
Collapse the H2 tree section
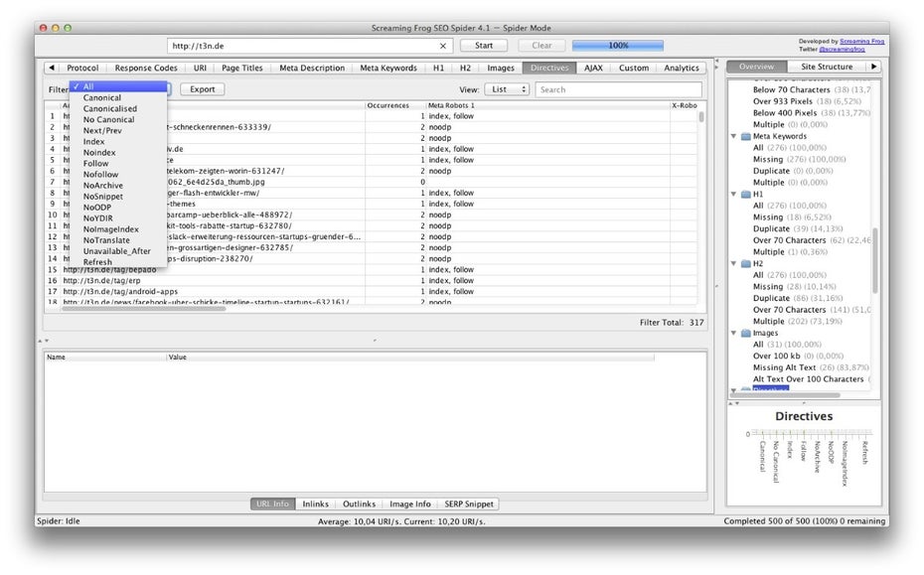(x=733, y=263)
